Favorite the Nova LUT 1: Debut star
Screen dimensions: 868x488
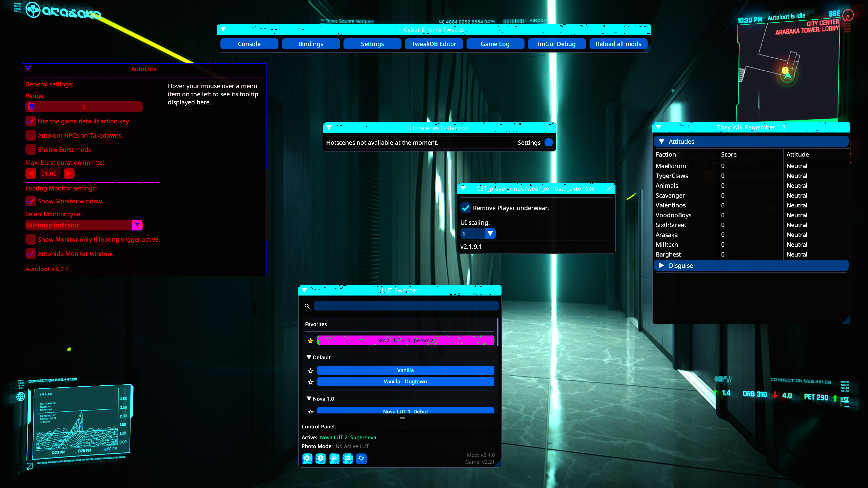[310, 411]
